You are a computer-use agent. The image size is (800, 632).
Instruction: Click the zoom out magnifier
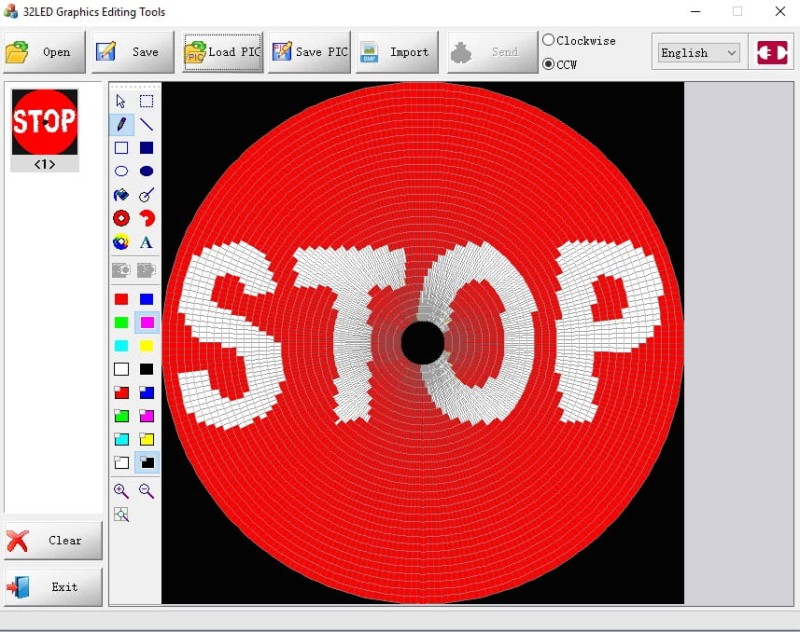pyautogui.click(x=146, y=491)
